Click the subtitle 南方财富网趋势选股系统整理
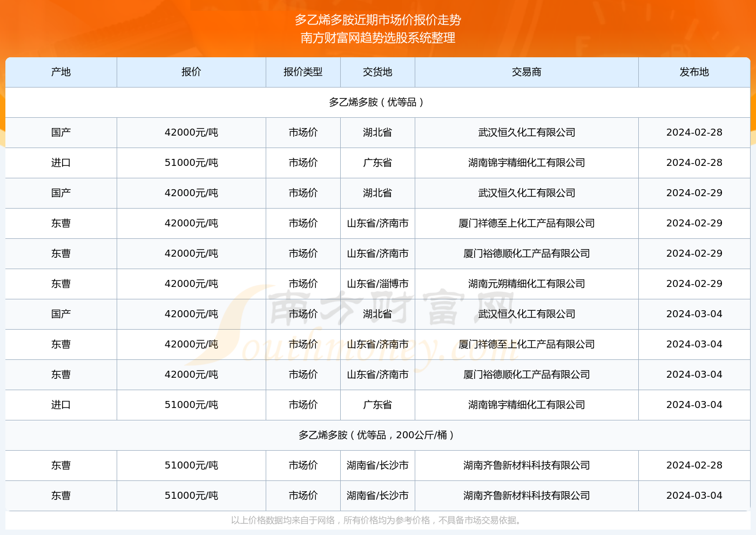The height and width of the screenshot is (535, 756). pyautogui.click(x=378, y=38)
